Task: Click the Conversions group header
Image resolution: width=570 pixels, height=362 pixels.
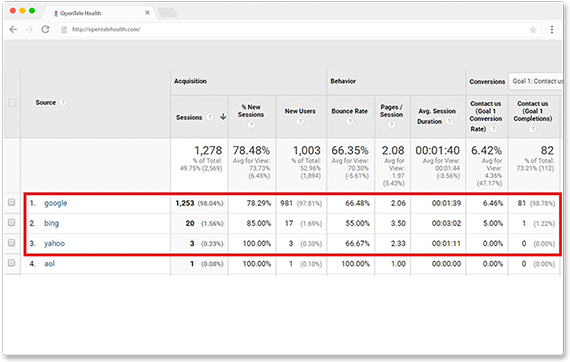Action: [x=487, y=82]
